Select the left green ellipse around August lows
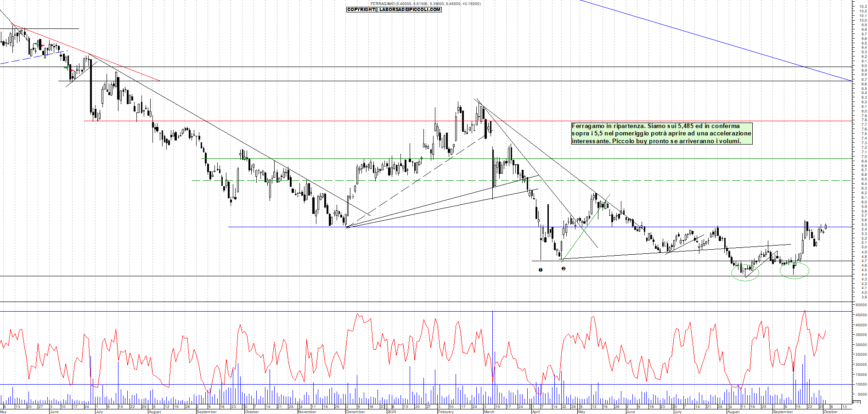Image resolution: width=868 pixels, height=414 pixels. [745, 273]
